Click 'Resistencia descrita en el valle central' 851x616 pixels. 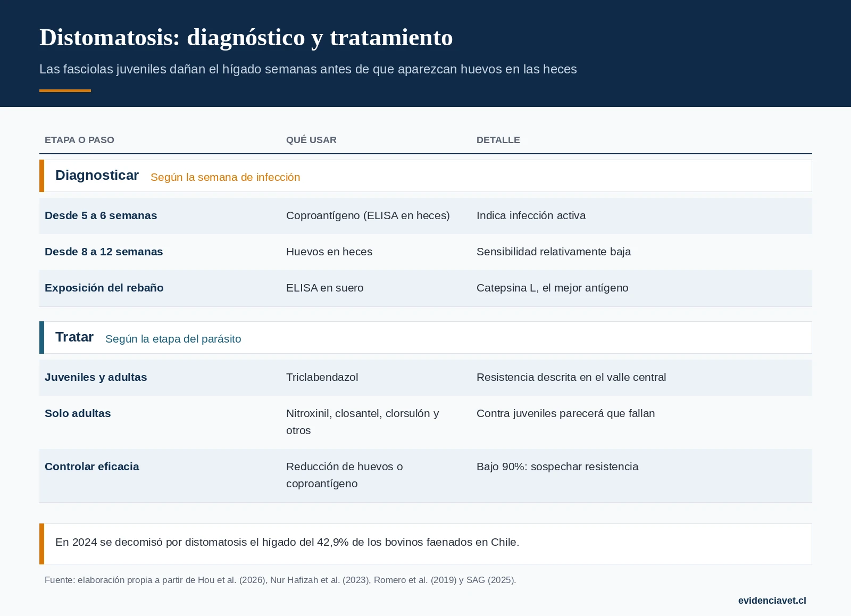(x=571, y=377)
